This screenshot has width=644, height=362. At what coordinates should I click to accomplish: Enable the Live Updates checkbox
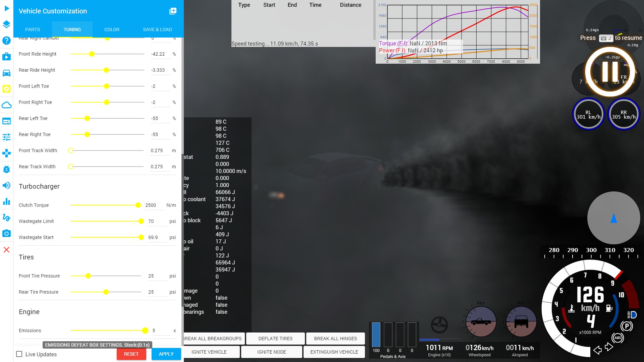click(19, 354)
